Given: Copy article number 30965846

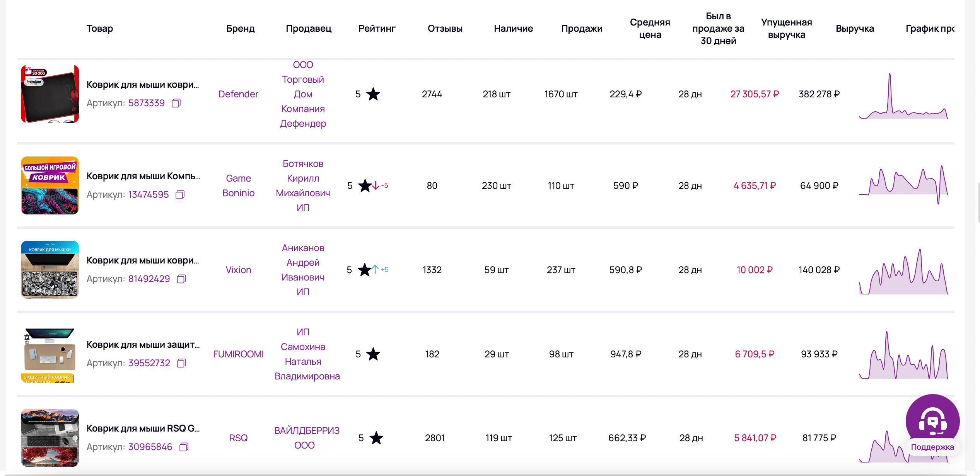Looking at the screenshot, I should click(184, 447).
